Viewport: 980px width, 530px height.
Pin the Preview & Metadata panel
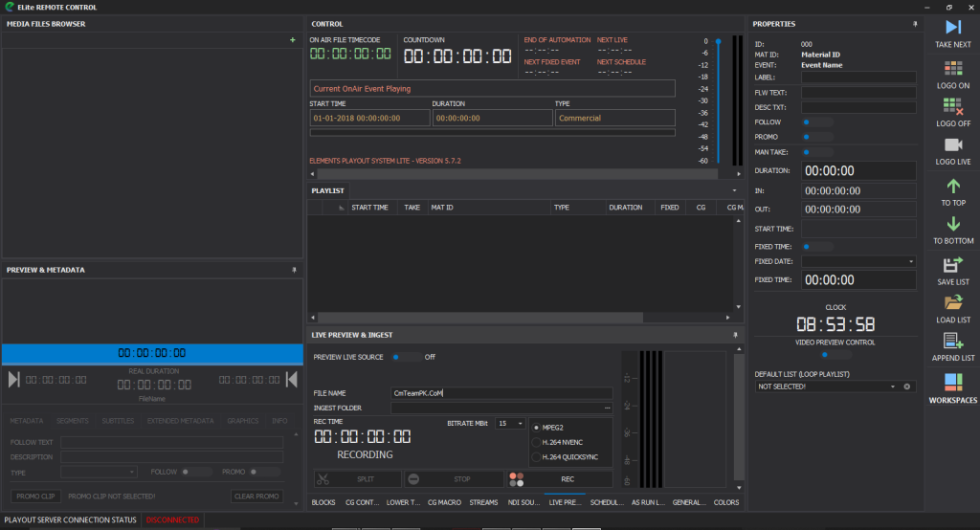tap(294, 270)
